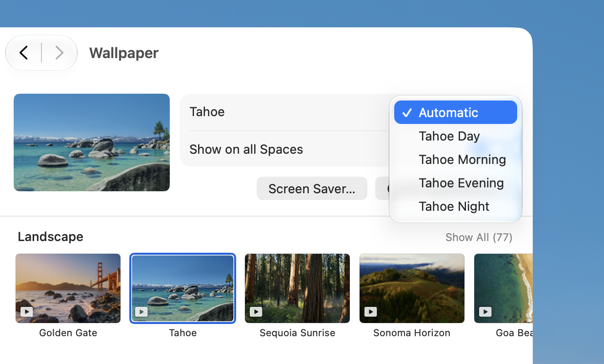
Task: Click play icon on Tahoe thumbnail
Action: point(141,311)
